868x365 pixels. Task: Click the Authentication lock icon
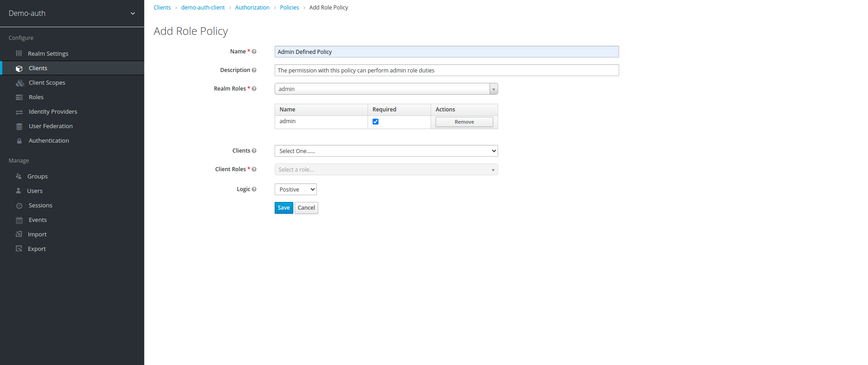(x=19, y=141)
